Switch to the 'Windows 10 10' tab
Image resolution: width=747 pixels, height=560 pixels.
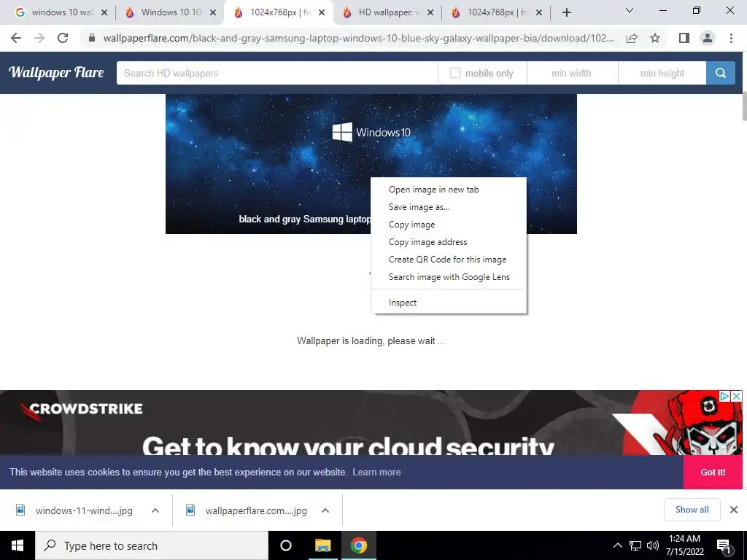170,12
